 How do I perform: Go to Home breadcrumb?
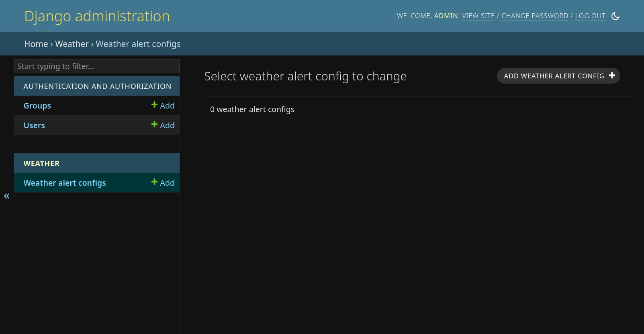(x=36, y=44)
